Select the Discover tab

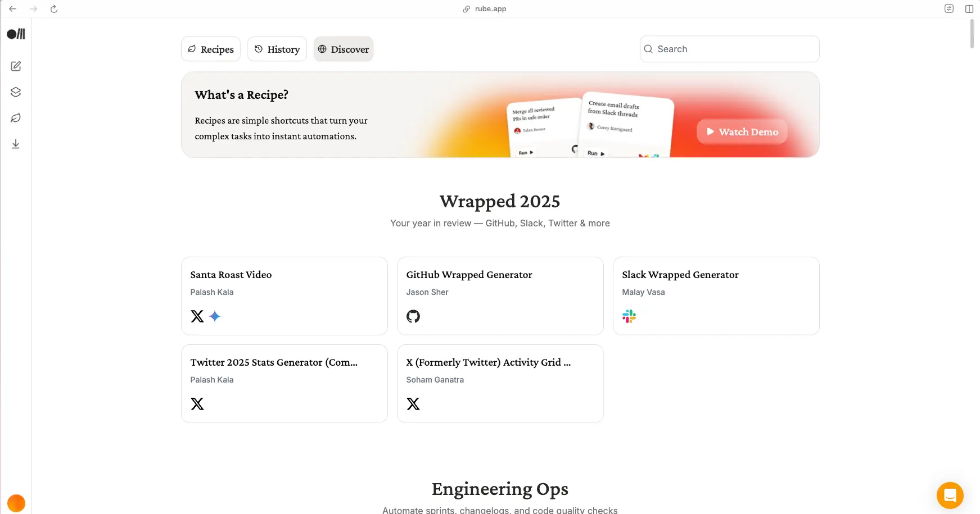344,49
